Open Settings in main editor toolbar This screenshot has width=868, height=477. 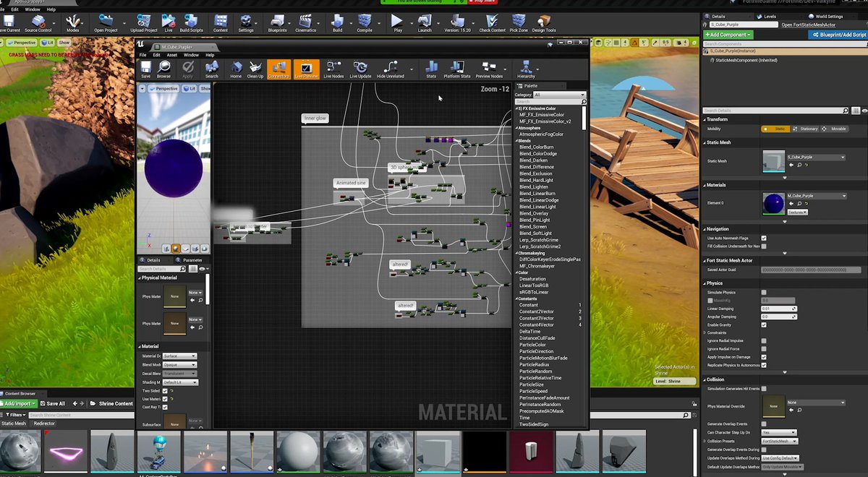click(246, 22)
